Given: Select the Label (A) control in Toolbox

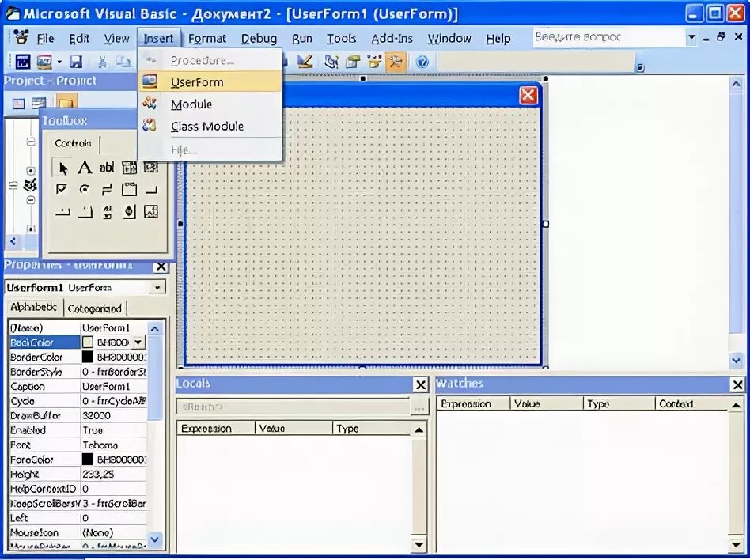Looking at the screenshot, I should click(x=85, y=168).
